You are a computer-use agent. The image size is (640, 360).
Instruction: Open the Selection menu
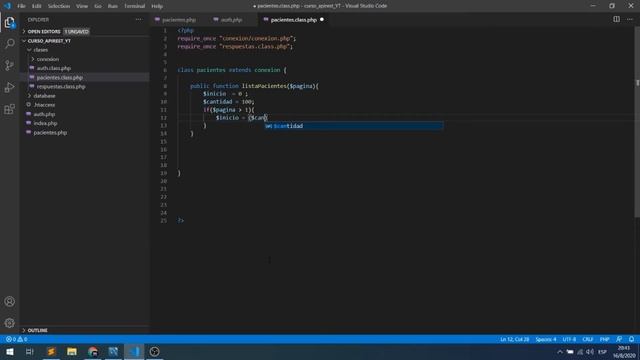click(59, 6)
